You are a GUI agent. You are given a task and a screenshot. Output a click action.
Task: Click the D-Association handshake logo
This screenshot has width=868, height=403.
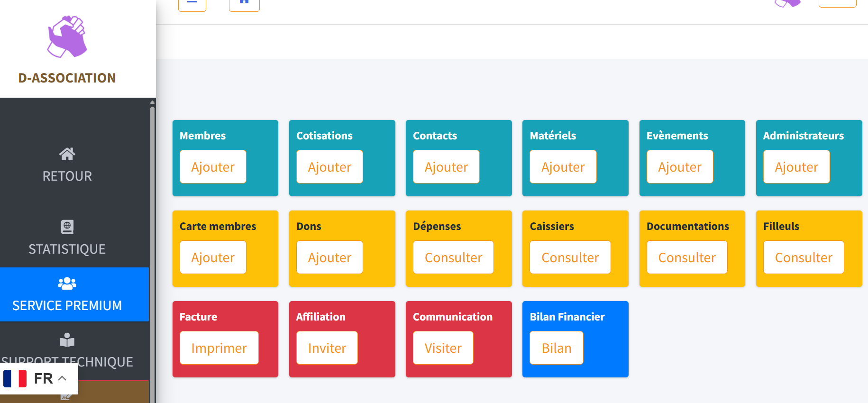tap(67, 37)
